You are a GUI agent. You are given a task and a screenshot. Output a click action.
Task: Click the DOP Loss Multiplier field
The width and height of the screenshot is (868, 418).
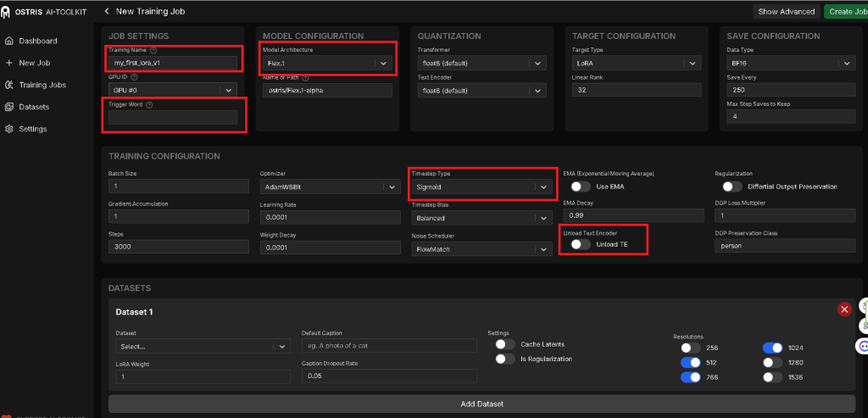(x=785, y=215)
